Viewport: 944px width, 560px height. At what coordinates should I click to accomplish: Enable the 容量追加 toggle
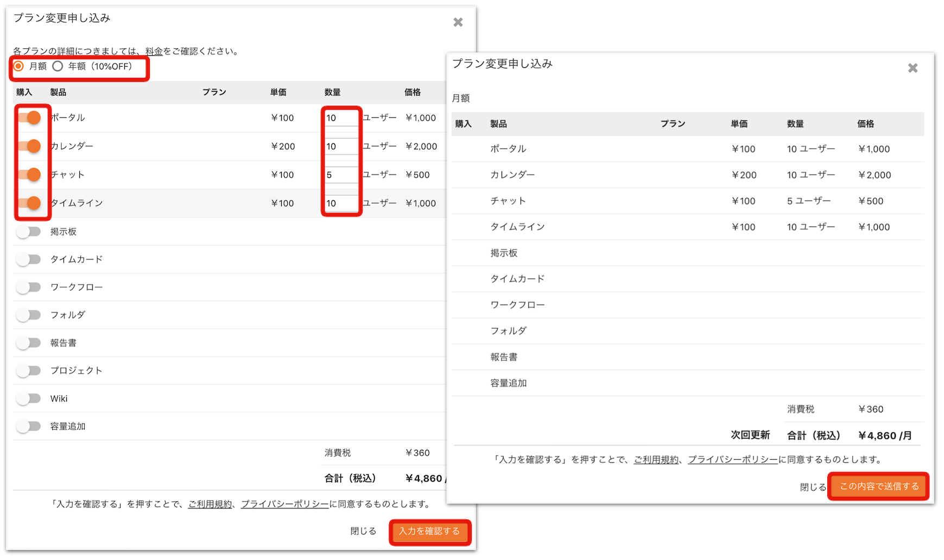click(x=29, y=426)
